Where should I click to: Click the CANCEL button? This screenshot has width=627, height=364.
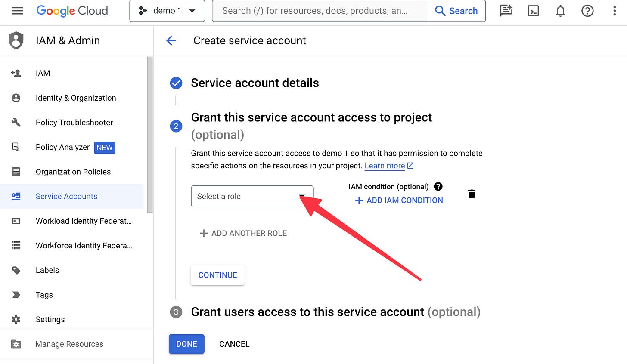[x=234, y=344]
